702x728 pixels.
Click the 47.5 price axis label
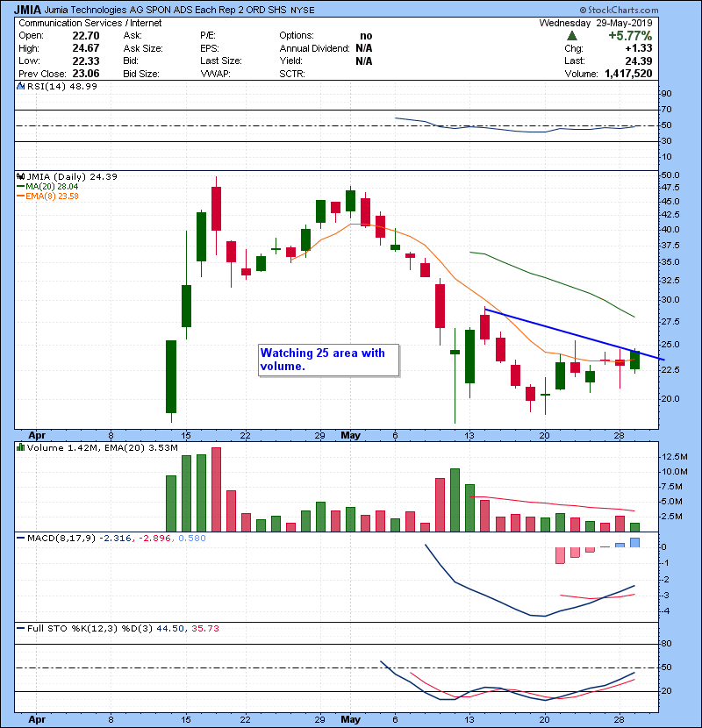click(670, 188)
